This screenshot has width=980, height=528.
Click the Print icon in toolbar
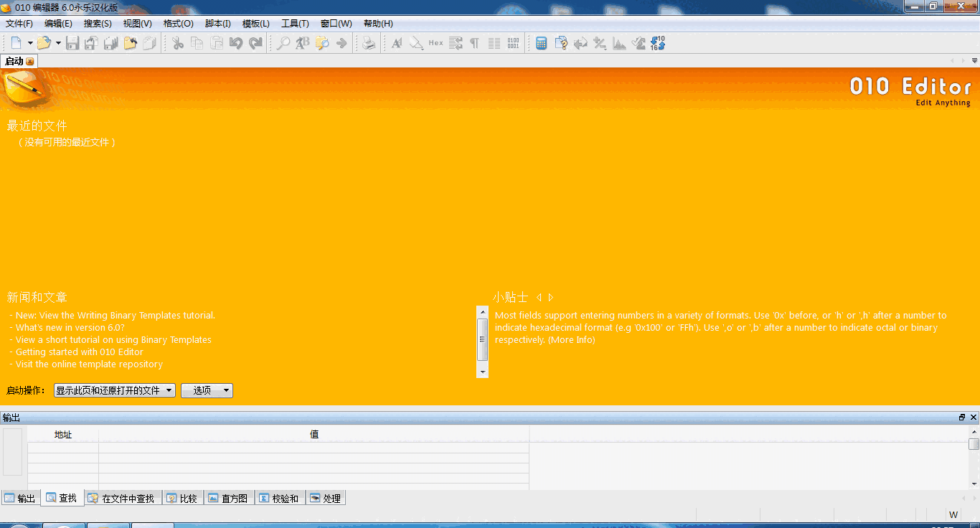(x=369, y=43)
